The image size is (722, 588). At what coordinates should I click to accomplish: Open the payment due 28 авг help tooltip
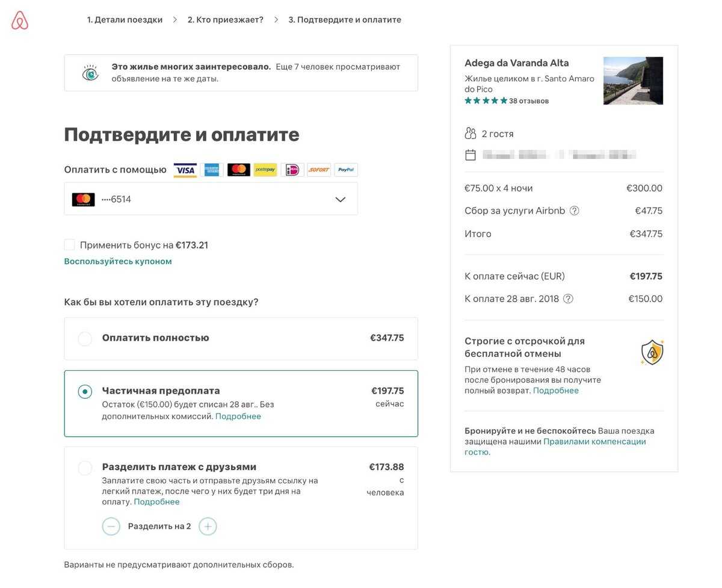(x=569, y=298)
